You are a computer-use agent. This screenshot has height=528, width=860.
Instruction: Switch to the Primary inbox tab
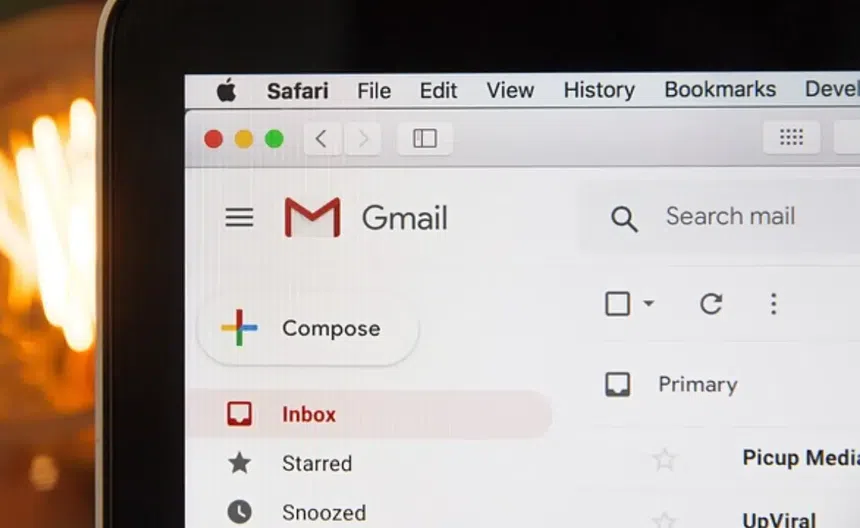(696, 385)
